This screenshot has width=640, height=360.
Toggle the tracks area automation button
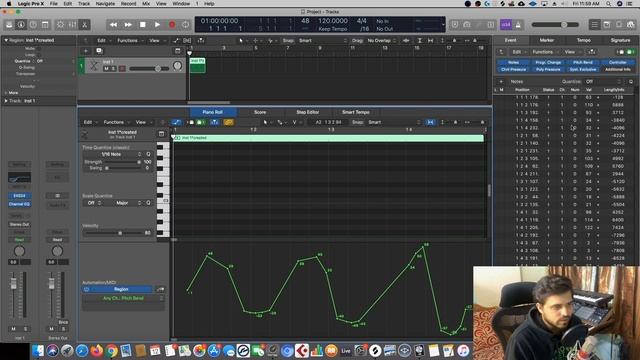click(176, 40)
